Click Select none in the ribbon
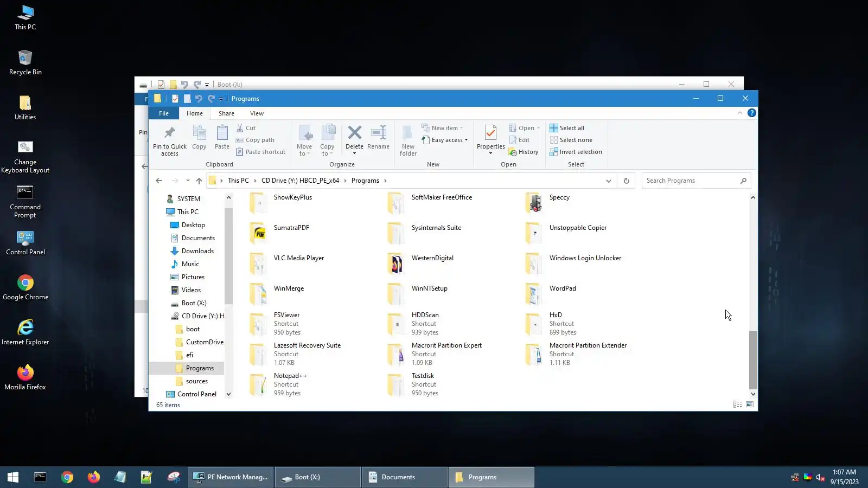 click(571, 140)
